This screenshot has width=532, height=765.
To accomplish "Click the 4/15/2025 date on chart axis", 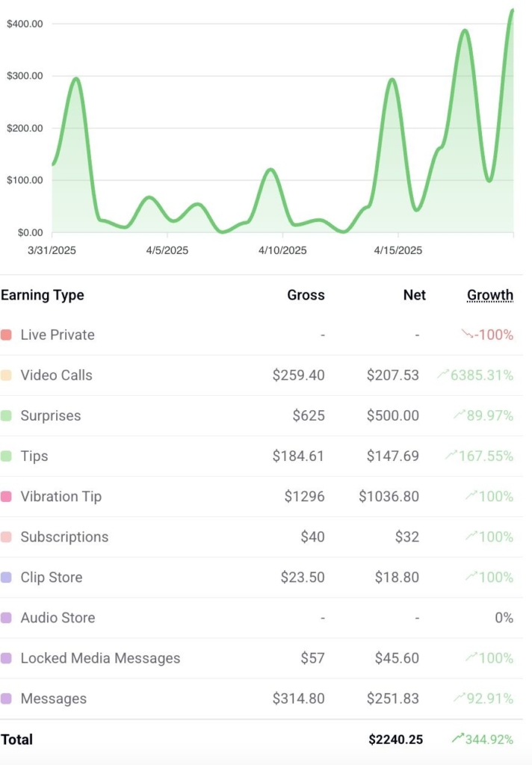I will [398, 250].
